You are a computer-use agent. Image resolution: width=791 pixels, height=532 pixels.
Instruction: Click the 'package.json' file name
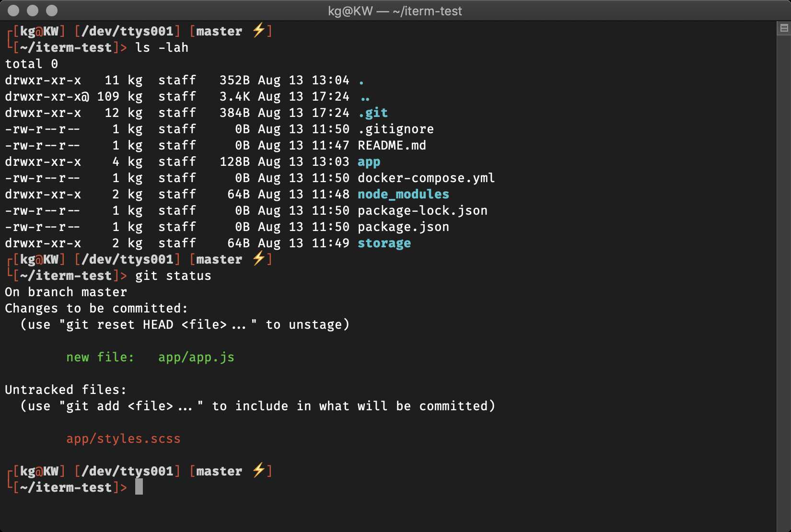[404, 227]
